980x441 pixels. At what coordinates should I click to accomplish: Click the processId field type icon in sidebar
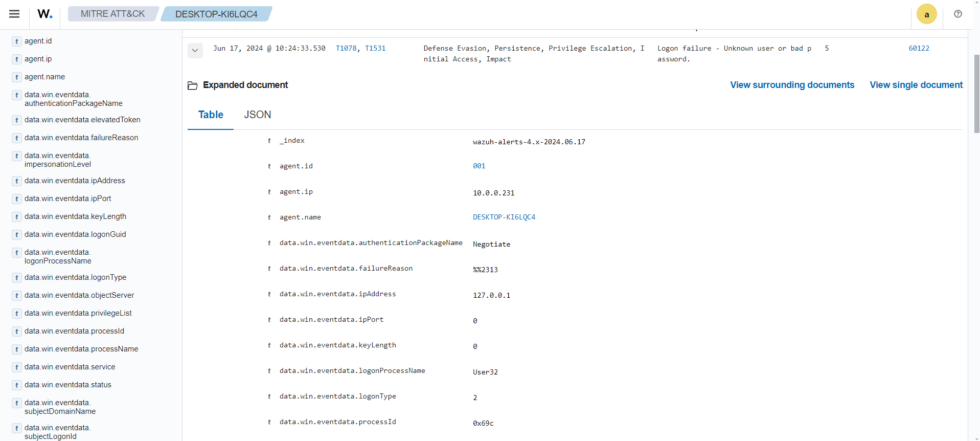[x=17, y=332]
